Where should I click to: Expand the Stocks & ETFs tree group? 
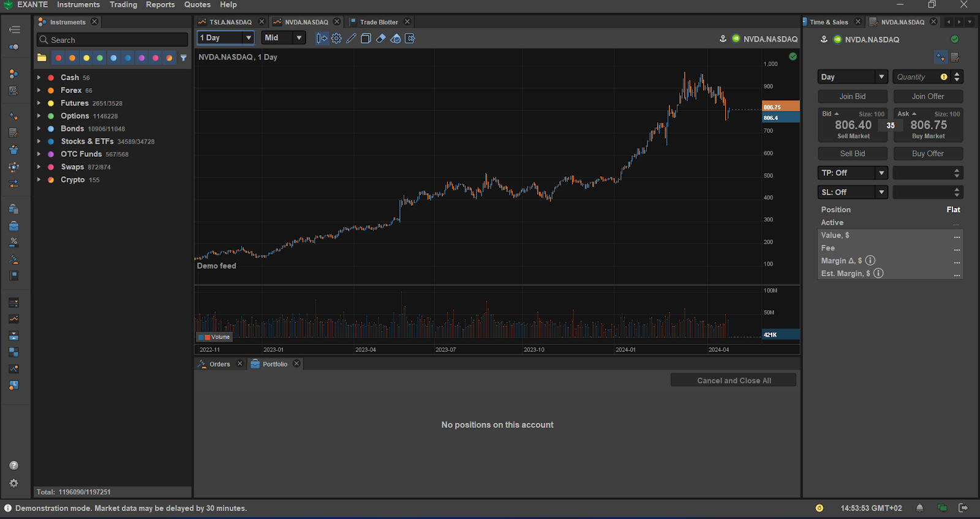click(x=39, y=141)
